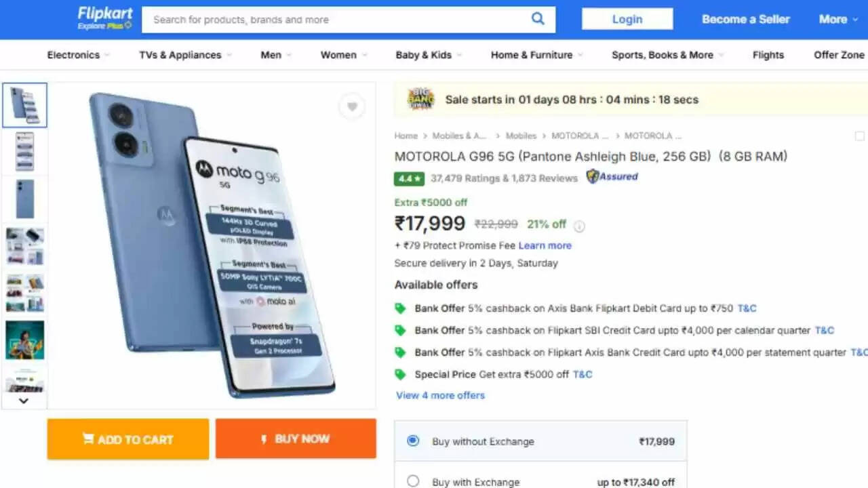868x488 pixels.
Task: Click the search magnifier icon
Action: [x=538, y=19]
